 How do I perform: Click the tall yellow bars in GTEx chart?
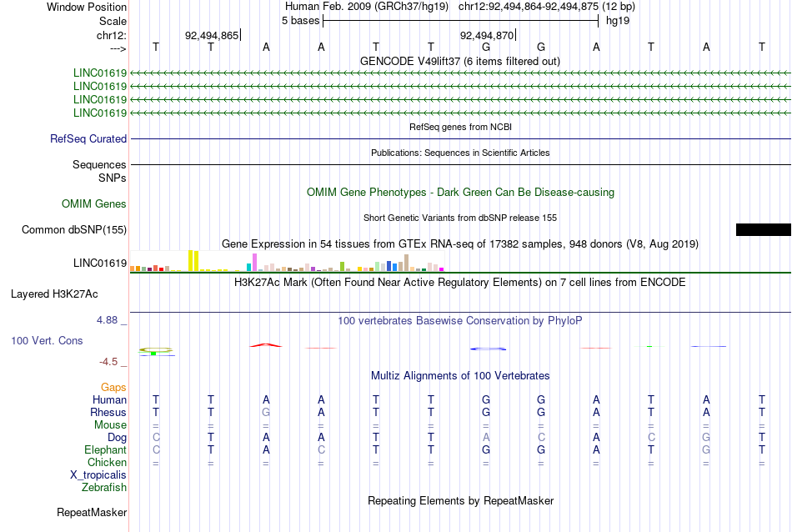pyautogui.click(x=193, y=261)
